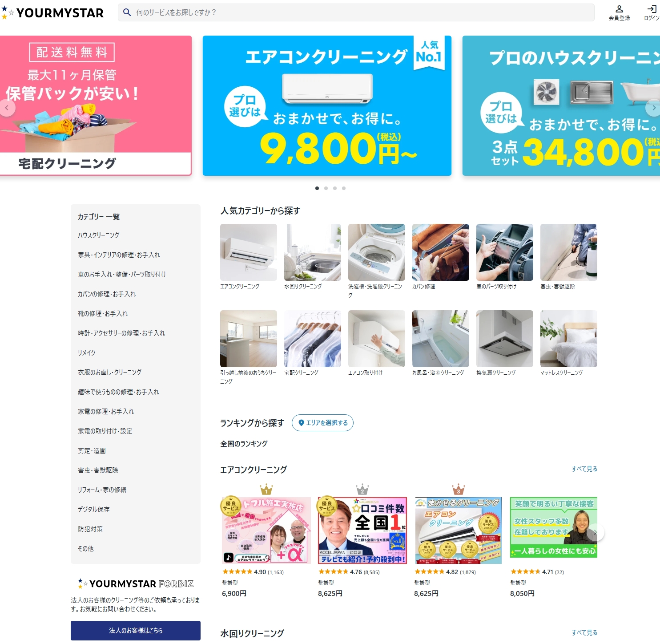Click すべて見る link beside 水回りクリーニング
Screen dimensions: 660x644
pyautogui.click(x=584, y=632)
